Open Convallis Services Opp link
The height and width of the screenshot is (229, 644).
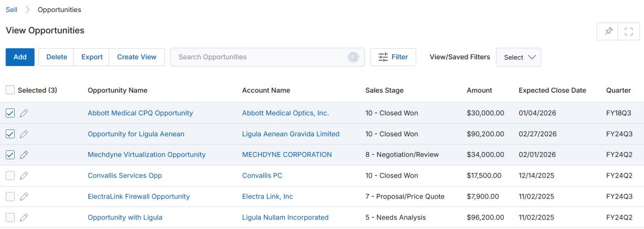click(125, 176)
